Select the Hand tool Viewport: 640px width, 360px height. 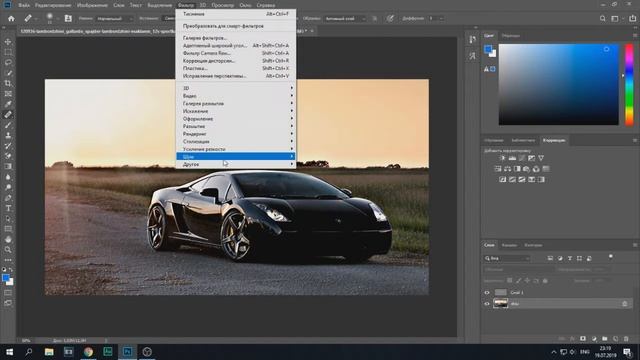[x=8, y=239]
